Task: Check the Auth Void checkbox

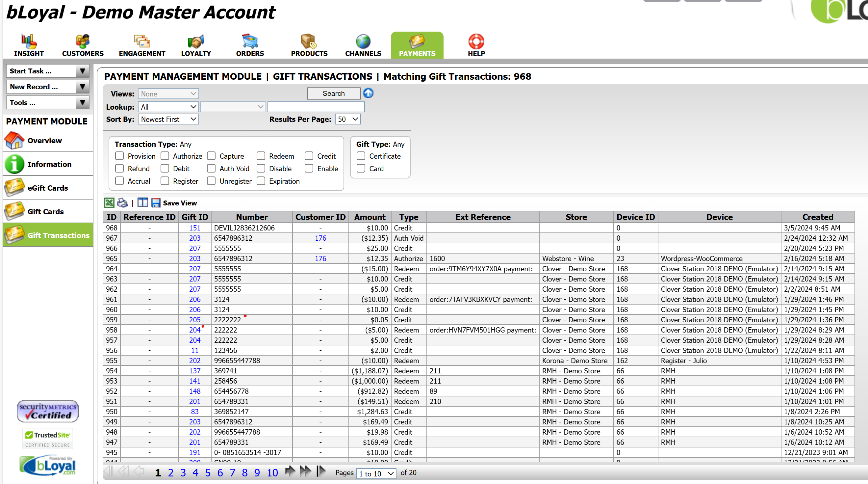Action: (x=211, y=168)
